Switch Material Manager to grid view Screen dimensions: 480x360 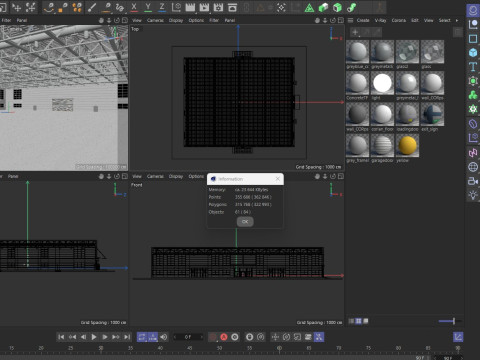[x=358, y=321]
